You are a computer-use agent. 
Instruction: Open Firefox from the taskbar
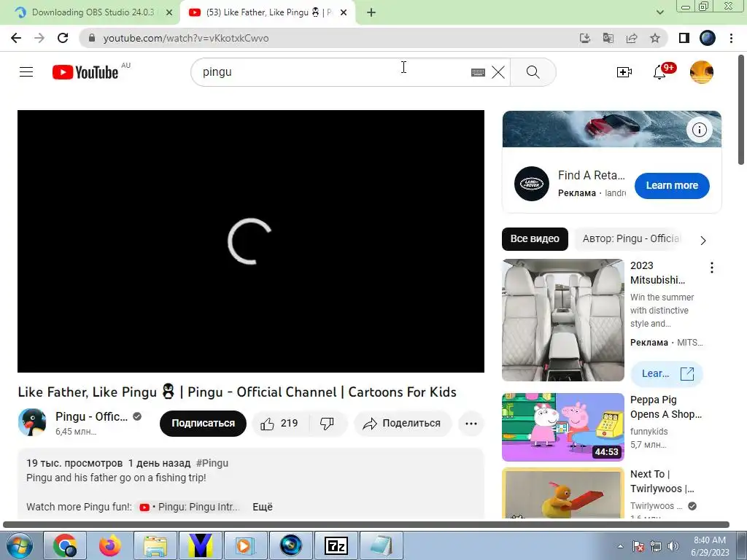click(110, 545)
